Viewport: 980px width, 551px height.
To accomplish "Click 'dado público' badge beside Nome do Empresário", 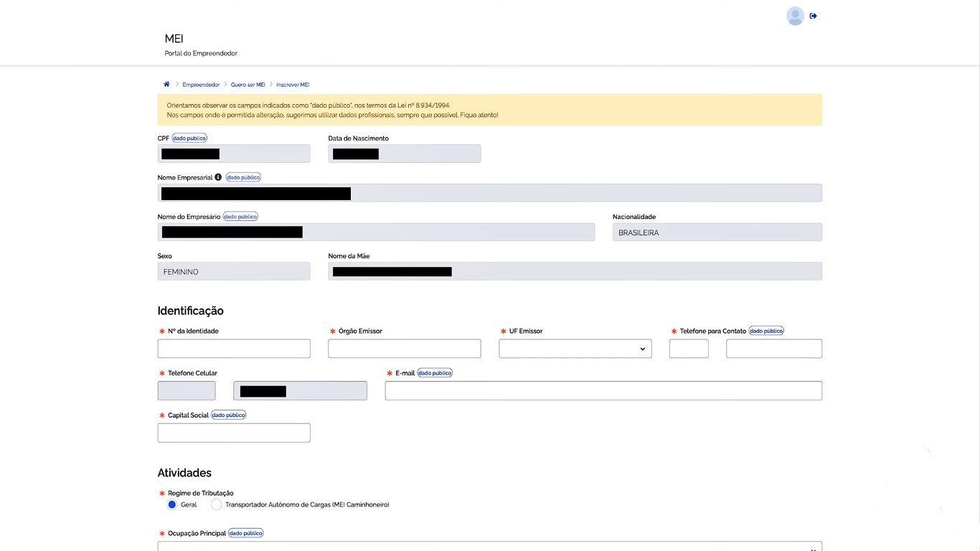I will pyautogui.click(x=240, y=217).
